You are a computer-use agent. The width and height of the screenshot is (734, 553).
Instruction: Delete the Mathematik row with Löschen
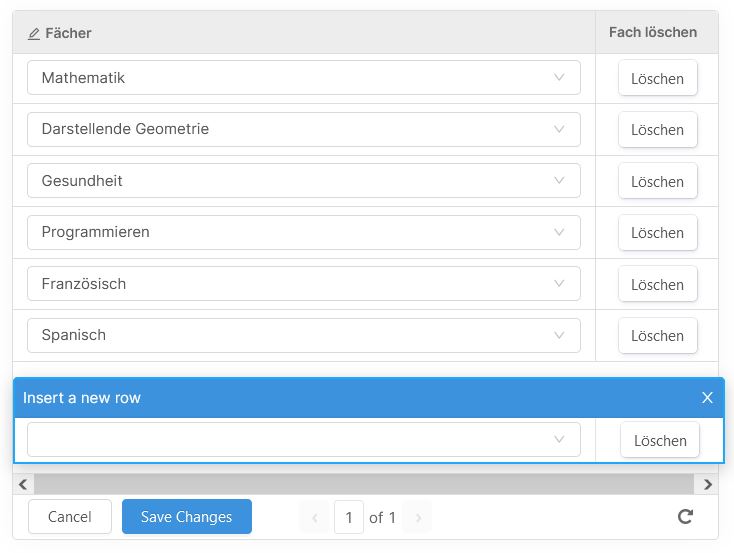657,78
